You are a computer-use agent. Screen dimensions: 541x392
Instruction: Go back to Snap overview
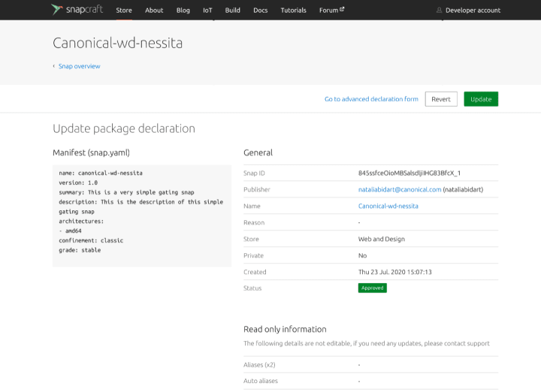(80, 66)
